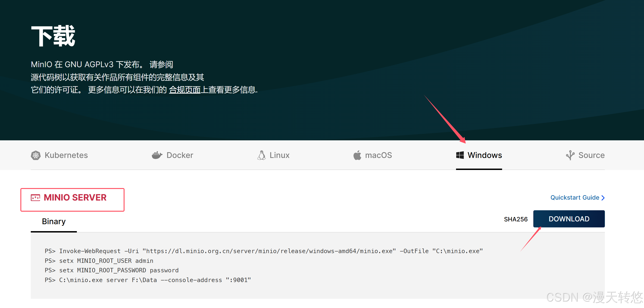
Task: Click the Quickstart Guide chevron arrow
Action: coord(603,198)
